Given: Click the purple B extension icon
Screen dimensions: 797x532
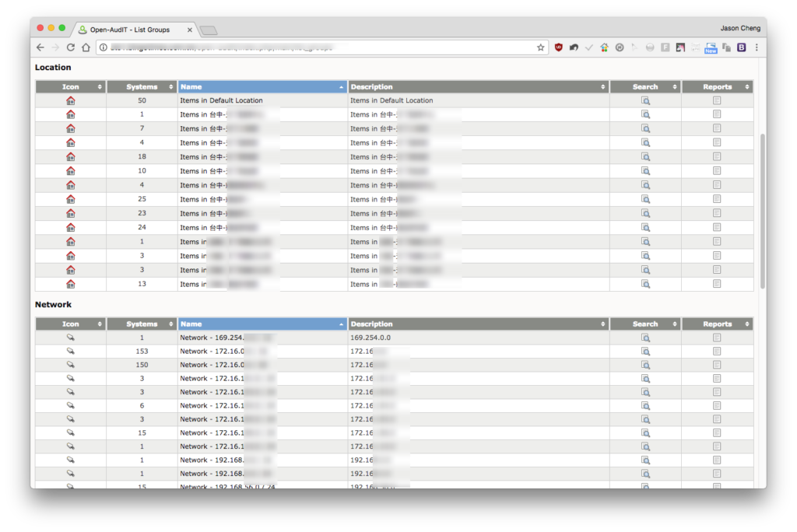Looking at the screenshot, I should click(742, 47).
